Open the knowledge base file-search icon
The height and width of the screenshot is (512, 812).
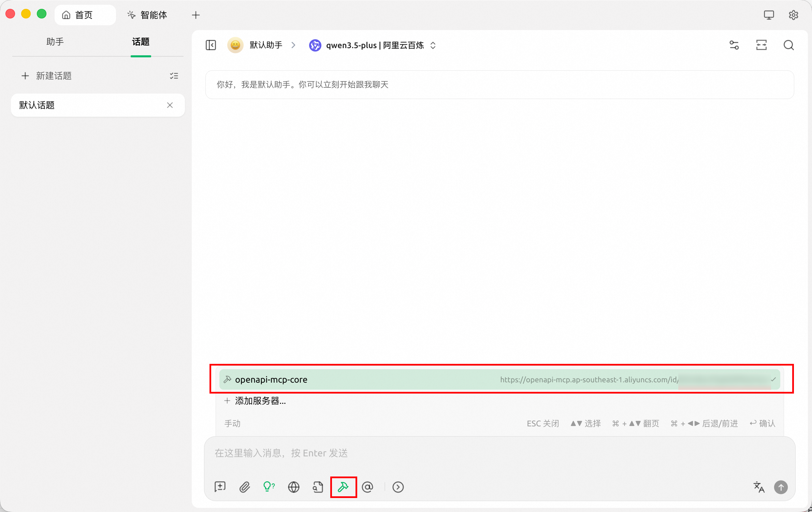[x=318, y=487]
